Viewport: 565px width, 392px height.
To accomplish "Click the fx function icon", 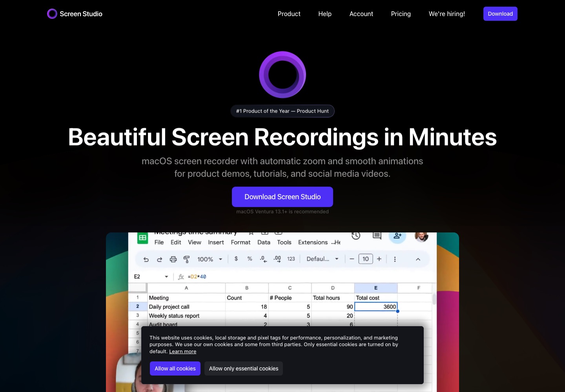I will pos(181,277).
